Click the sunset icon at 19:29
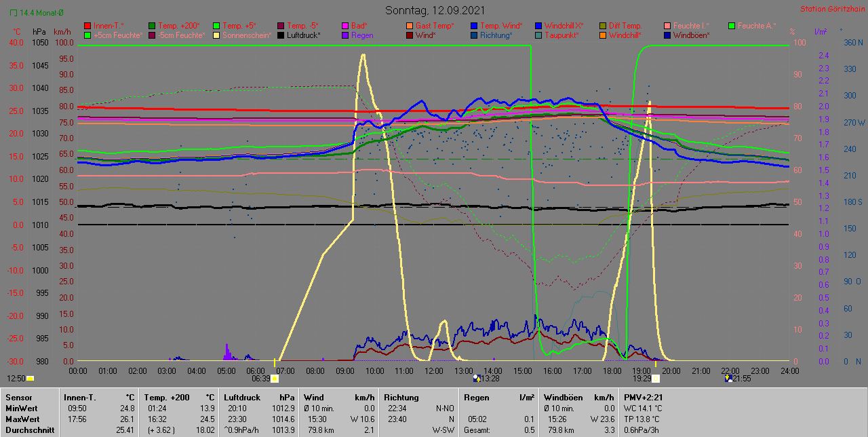 pos(656,378)
